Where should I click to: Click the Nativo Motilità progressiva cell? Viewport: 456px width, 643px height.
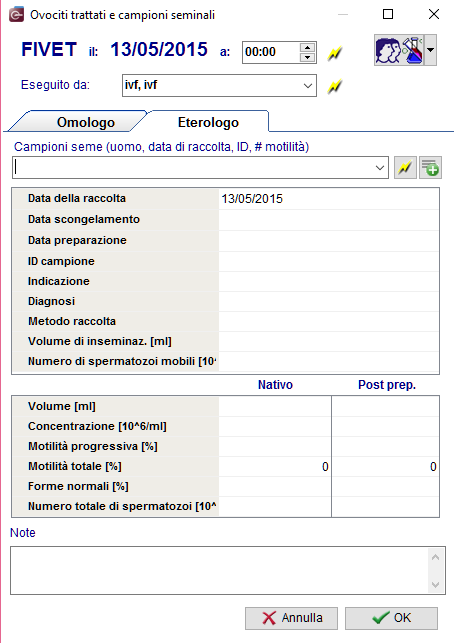pyautogui.click(x=275, y=447)
